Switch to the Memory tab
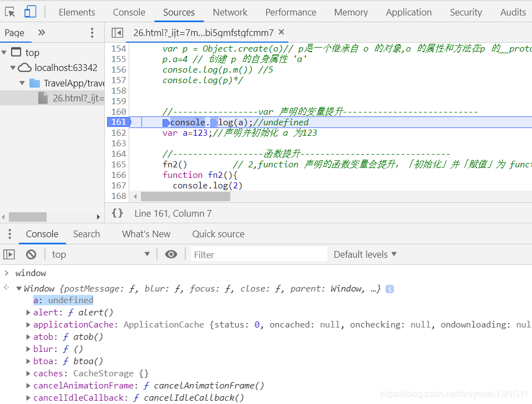 tap(351, 12)
